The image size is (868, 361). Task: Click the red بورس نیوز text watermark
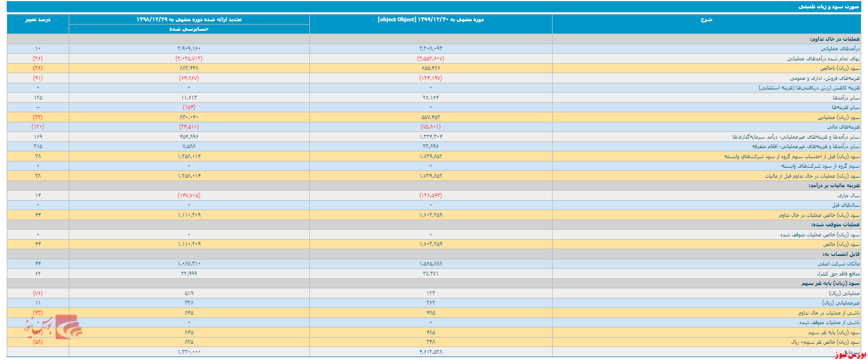(x=850, y=355)
